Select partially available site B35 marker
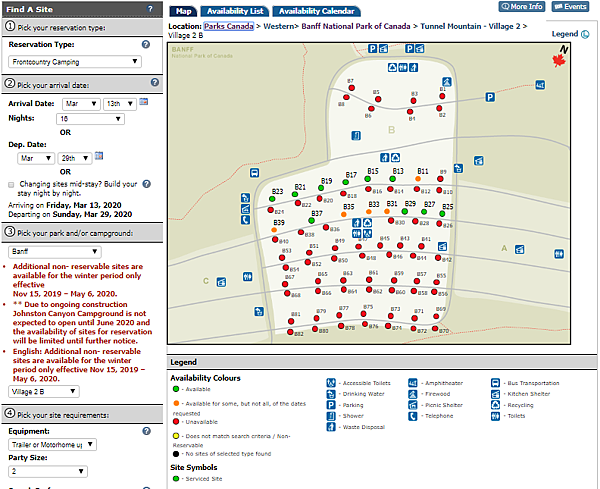Screen dimensions: 600x489 click(344, 214)
